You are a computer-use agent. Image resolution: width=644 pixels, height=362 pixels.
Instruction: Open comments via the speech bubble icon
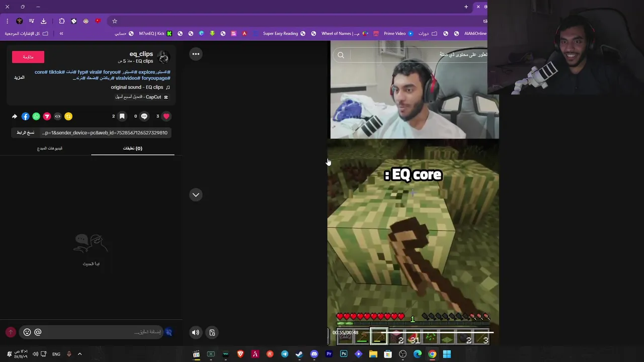(x=144, y=116)
